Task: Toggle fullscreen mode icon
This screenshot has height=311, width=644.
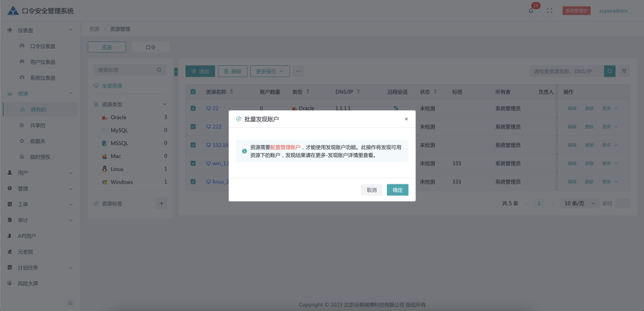Action: [x=550, y=11]
